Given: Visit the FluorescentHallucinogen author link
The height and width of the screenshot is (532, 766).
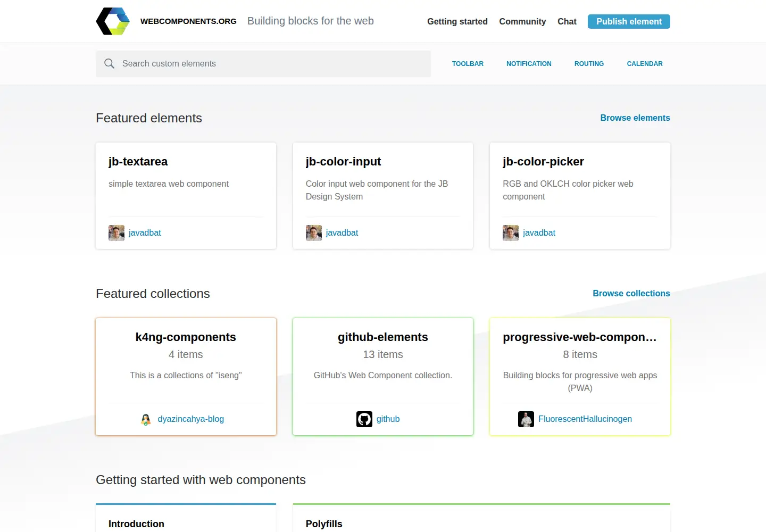Looking at the screenshot, I should (585, 419).
